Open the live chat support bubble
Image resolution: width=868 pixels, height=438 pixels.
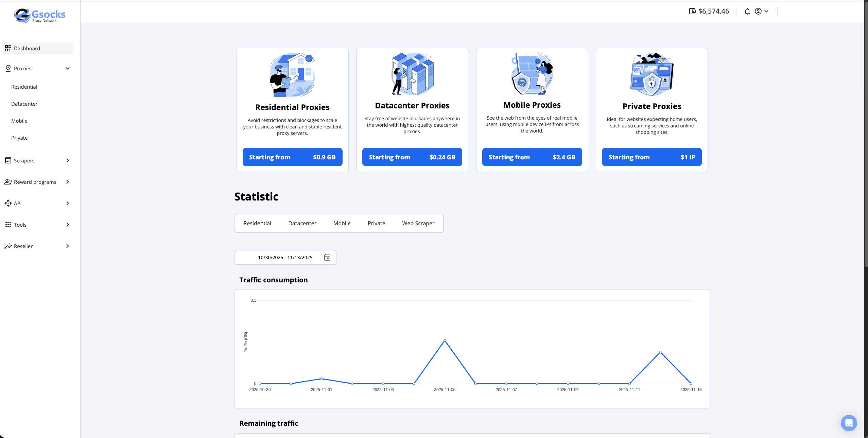pos(849,423)
